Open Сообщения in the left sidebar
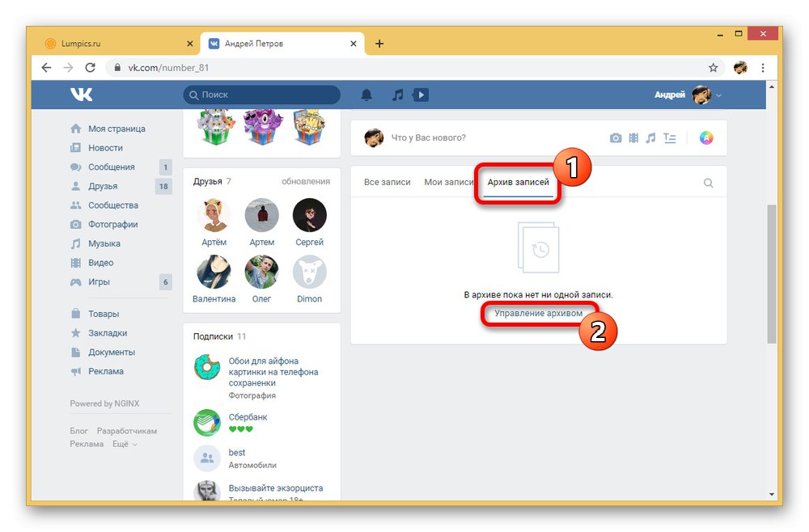 click(112, 167)
